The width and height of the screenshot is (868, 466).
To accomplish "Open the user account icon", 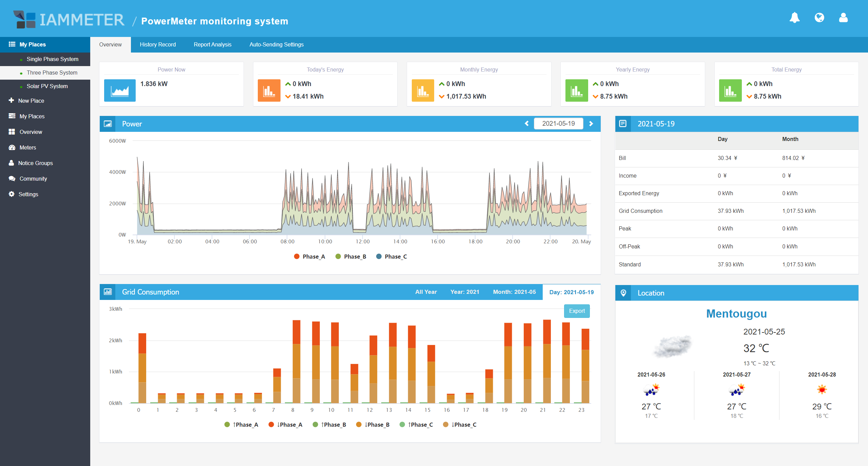I will click(x=843, y=18).
